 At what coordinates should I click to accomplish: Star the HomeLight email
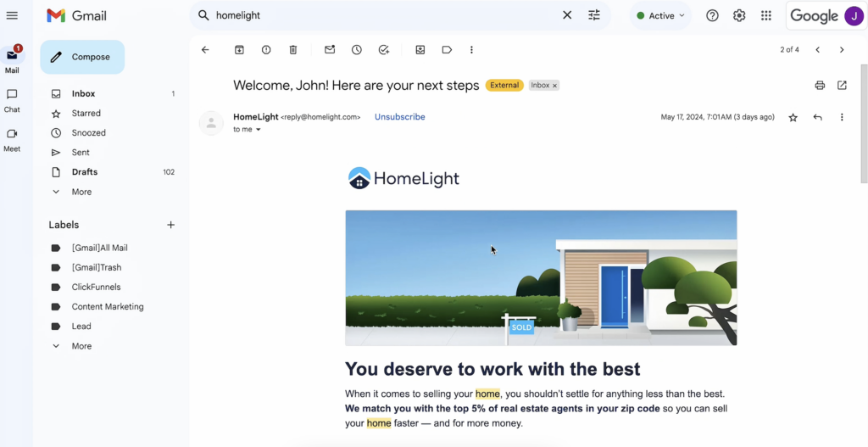793,117
